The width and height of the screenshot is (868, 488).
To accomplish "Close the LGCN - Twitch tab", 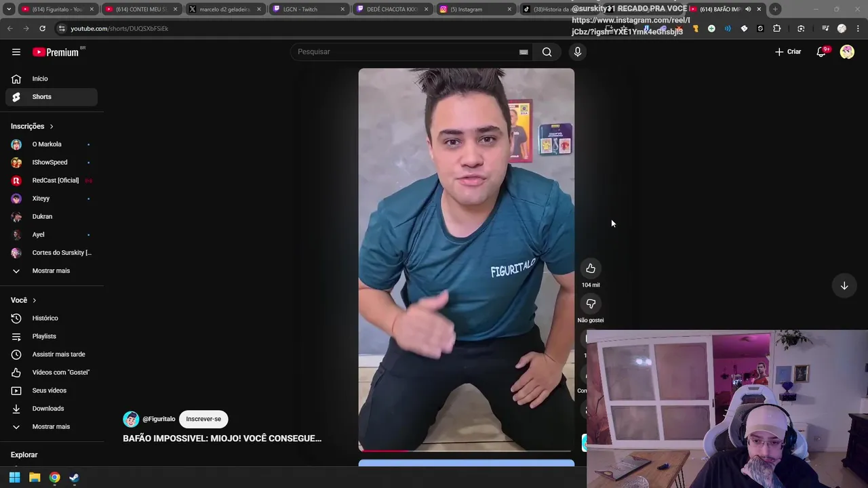I will (342, 9).
